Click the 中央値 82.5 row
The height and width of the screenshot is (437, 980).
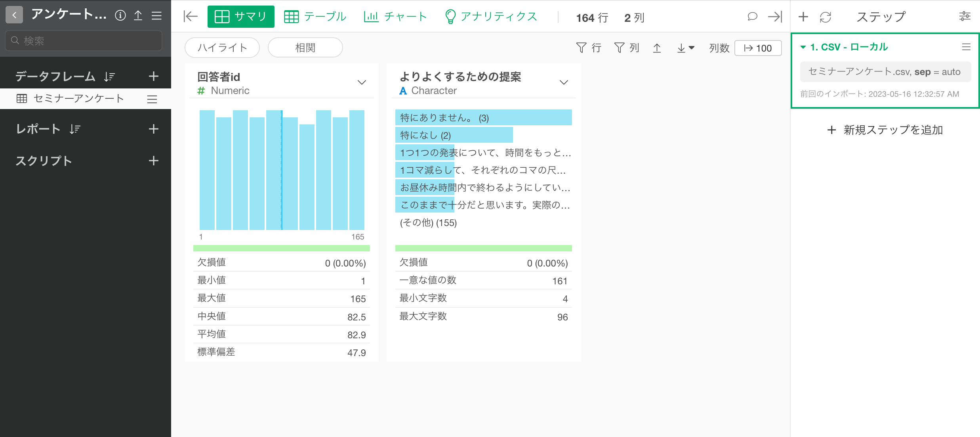coord(282,316)
